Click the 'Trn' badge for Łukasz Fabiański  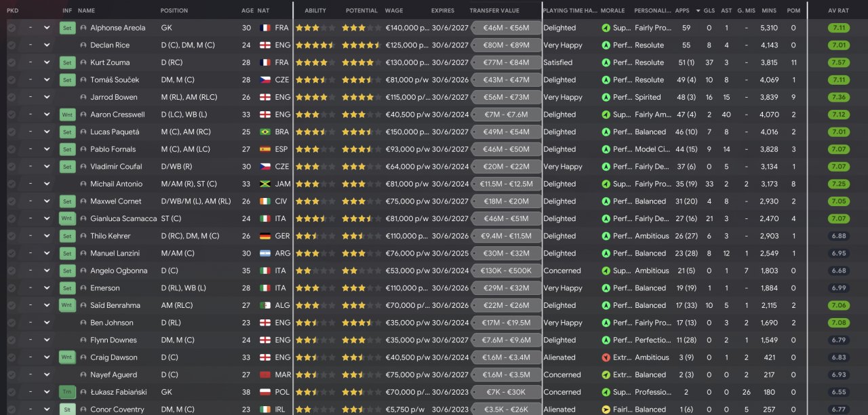pyautogui.click(x=67, y=392)
